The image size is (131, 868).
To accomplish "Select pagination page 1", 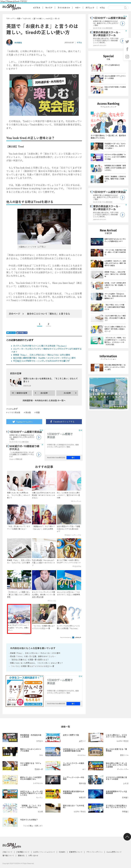I will click(x=39, y=324).
